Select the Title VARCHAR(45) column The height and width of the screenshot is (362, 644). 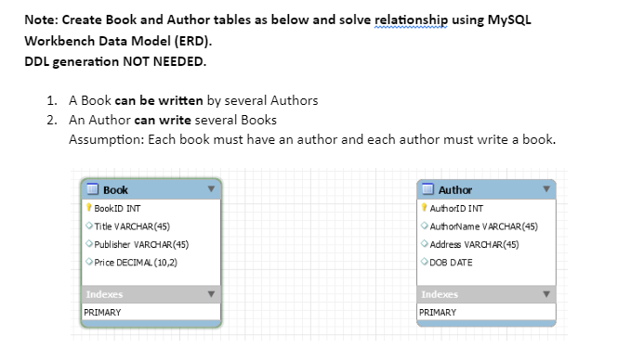132,226
